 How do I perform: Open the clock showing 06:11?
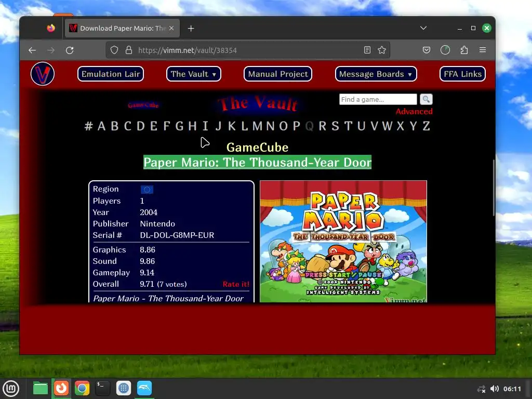tap(512, 389)
